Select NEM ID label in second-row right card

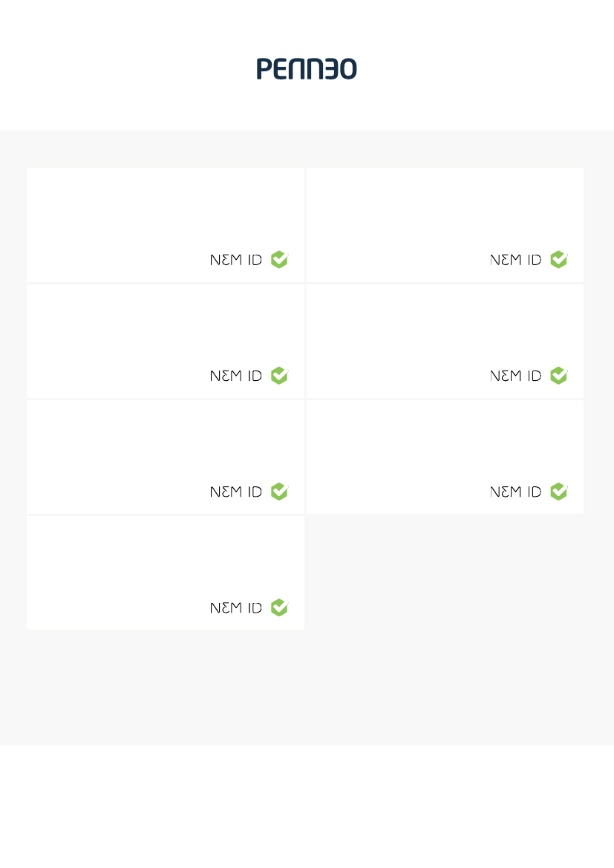[516, 376]
